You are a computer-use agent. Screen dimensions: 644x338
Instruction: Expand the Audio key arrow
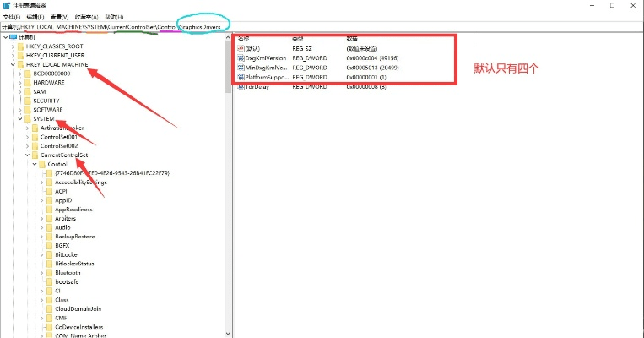(41, 227)
